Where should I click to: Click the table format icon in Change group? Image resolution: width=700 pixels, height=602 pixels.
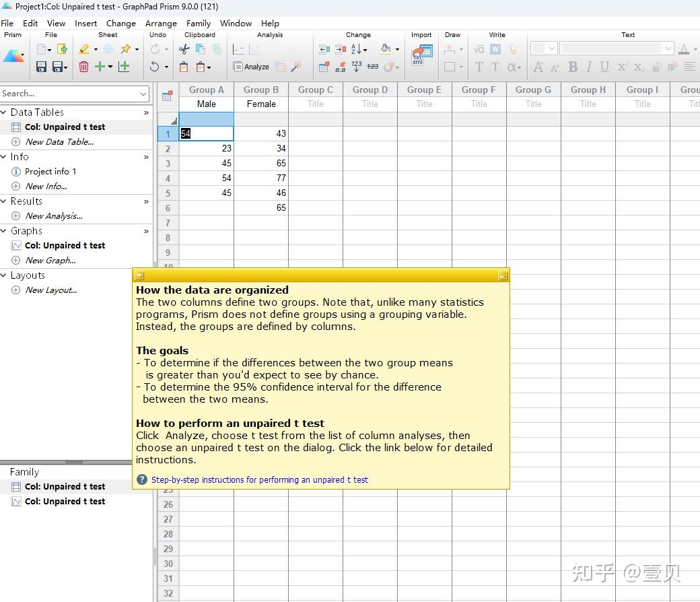324,67
